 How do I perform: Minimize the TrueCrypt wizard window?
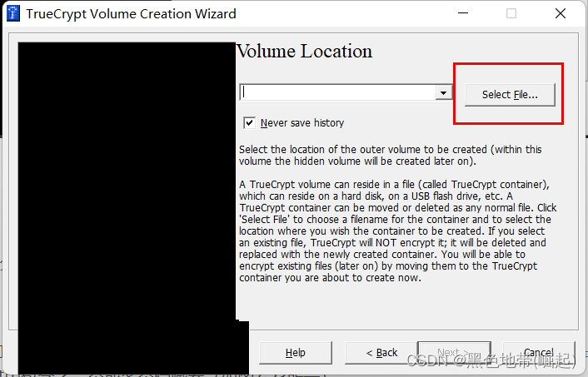463,13
